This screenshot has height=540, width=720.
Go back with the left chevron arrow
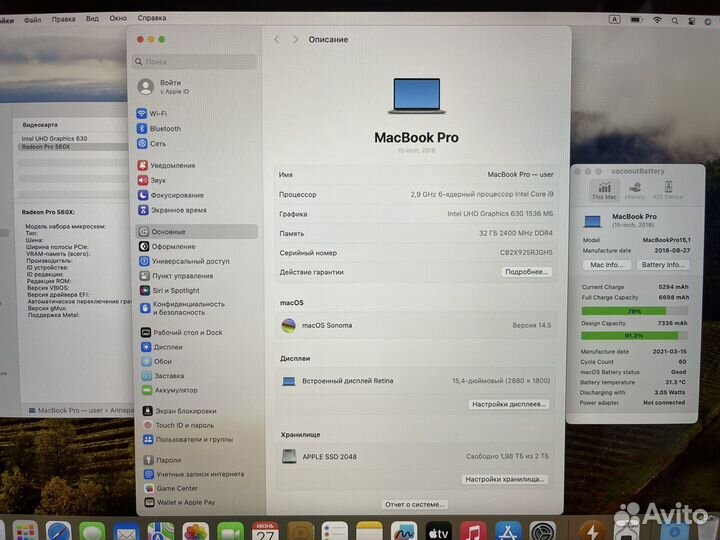tap(276, 39)
